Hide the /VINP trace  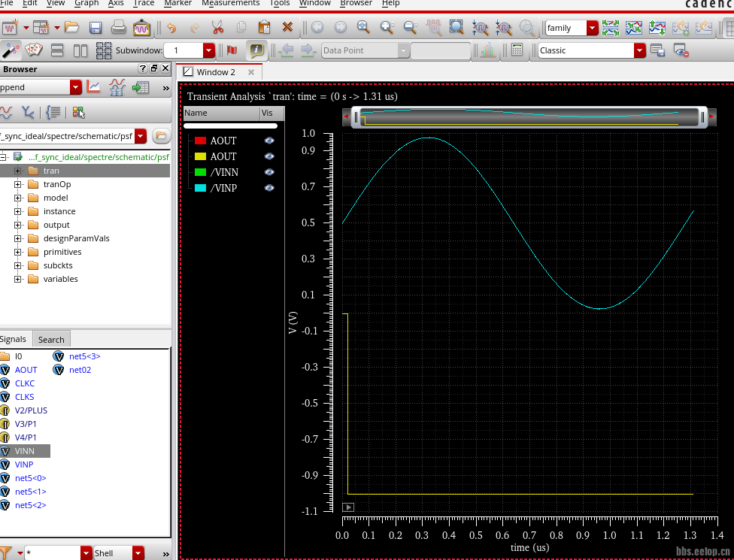(x=269, y=188)
